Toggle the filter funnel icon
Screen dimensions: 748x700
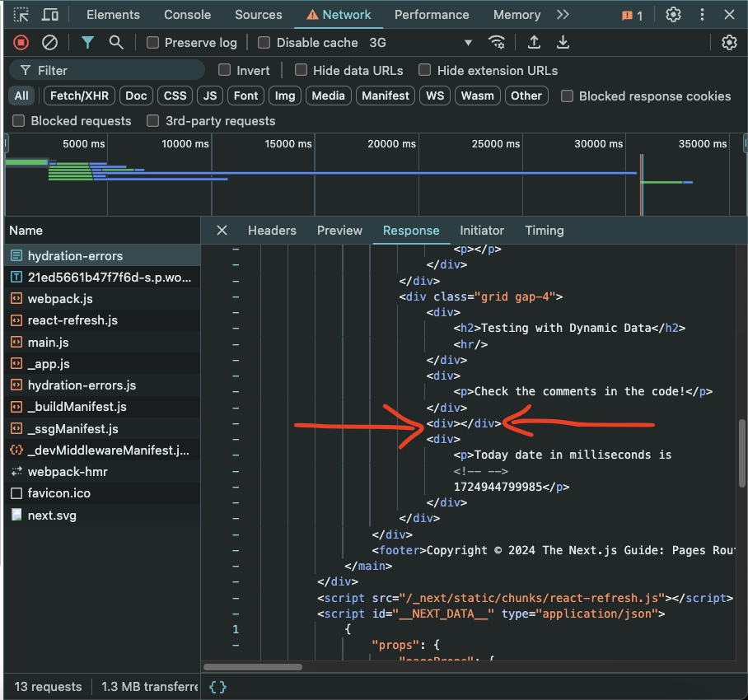pyautogui.click(x=87, y=43)
